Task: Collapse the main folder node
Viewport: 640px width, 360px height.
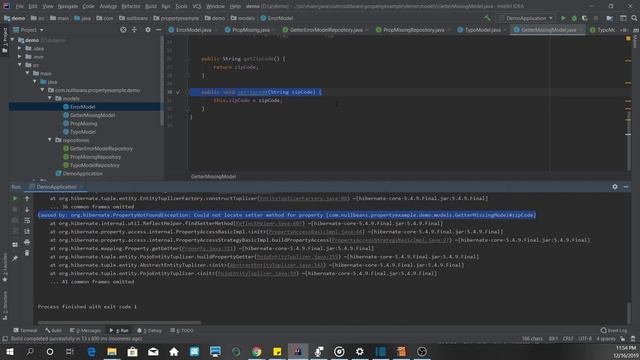Action: pyautogui.click(x=27, y=73)
